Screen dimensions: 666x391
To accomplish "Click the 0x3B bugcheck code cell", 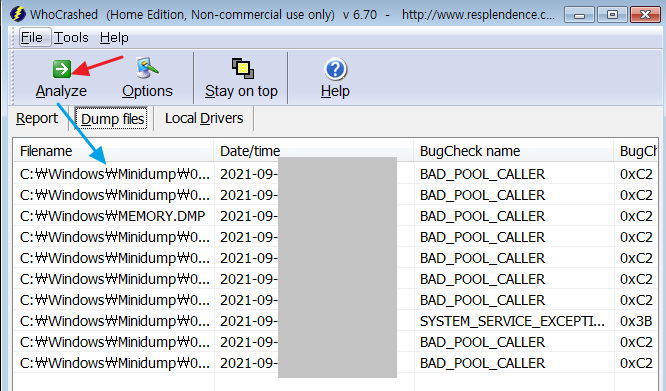I will 636,321.
